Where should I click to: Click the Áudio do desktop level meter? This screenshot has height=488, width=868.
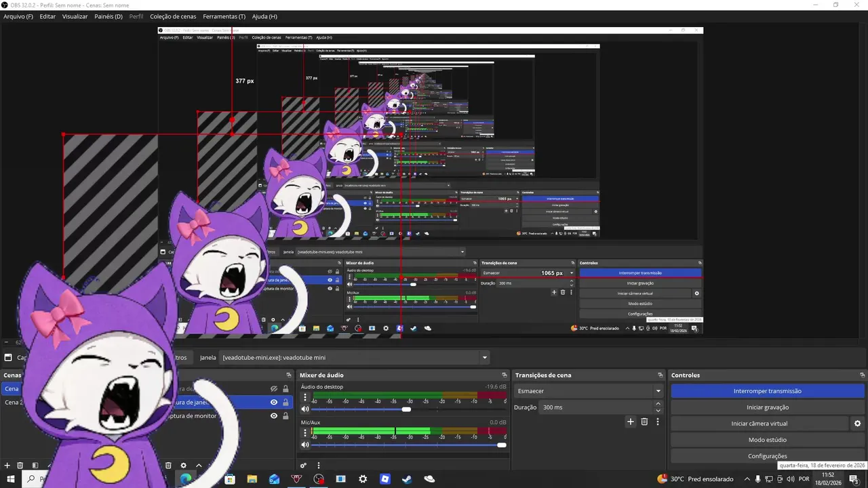tap(409, 396)
